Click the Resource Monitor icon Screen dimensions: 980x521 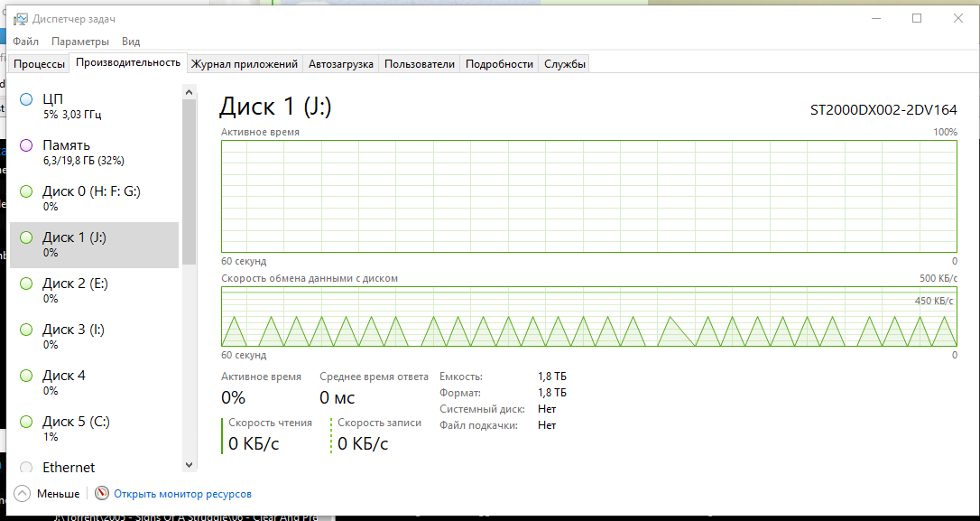point(102,494)
